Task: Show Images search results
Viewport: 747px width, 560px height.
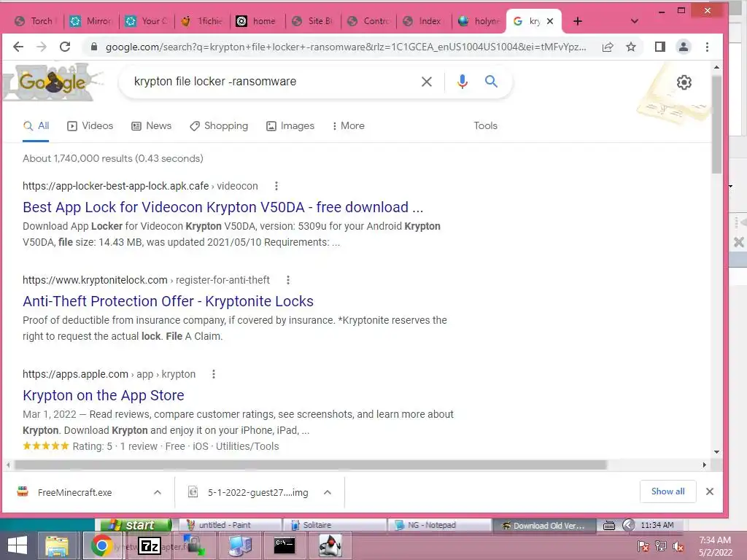Action: [x=290, y=125]
